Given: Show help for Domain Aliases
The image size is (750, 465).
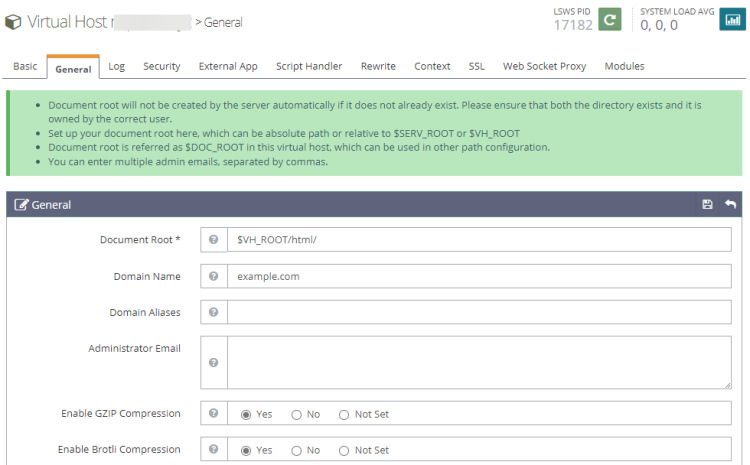Looking at the screenshot, I should [214, 312].
